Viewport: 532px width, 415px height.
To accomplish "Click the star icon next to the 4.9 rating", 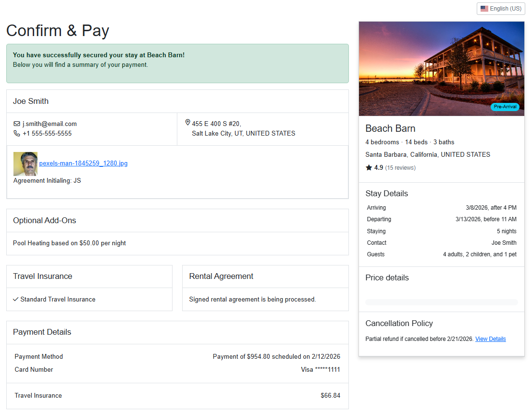I will (x=368, y=167).
